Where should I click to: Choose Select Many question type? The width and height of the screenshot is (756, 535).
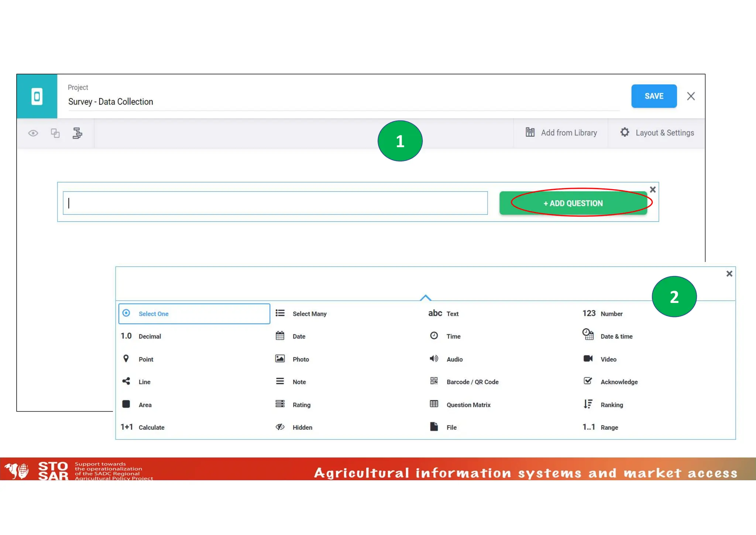(x=309, y=314)
